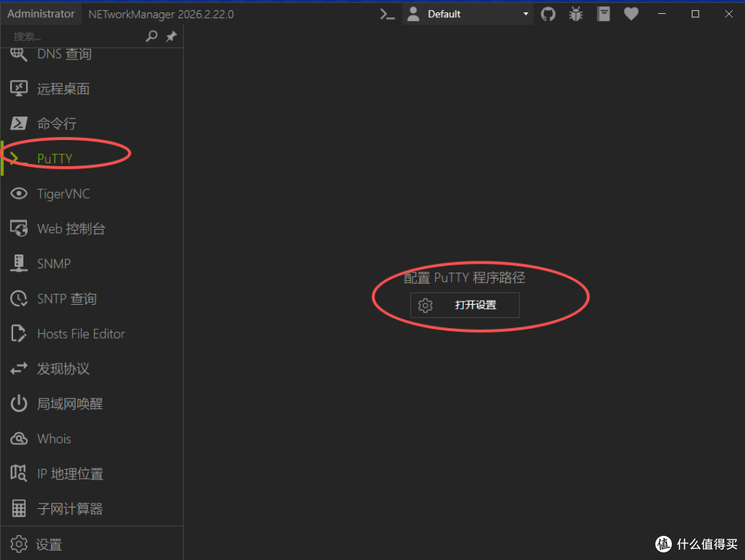Viewport: 745px width, 560px height.
Task: Click the magnifier search icon in sidebar
Action: point(152,36)
